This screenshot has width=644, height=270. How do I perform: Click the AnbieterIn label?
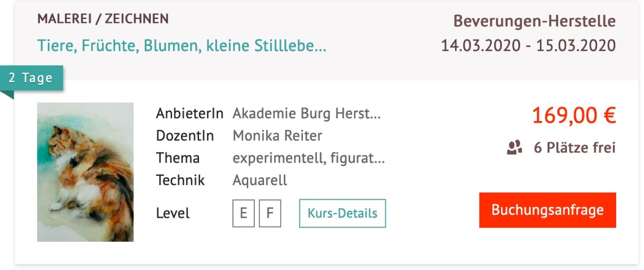(189, 114)
